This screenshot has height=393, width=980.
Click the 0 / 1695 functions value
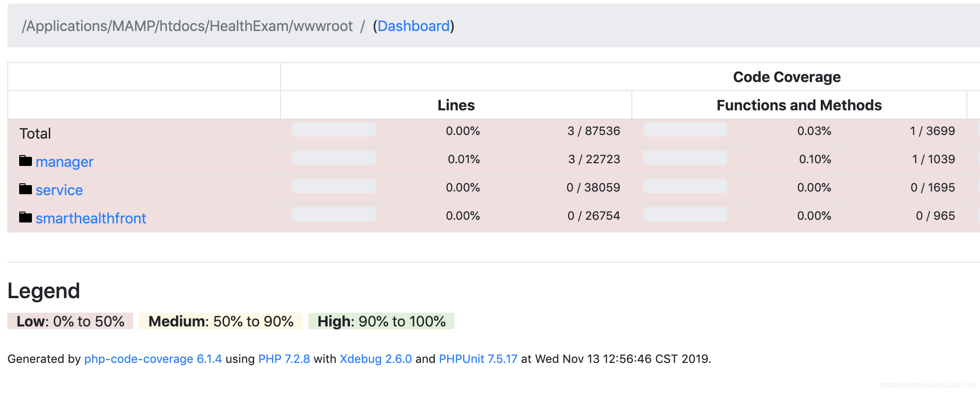(x=933, y=187)
